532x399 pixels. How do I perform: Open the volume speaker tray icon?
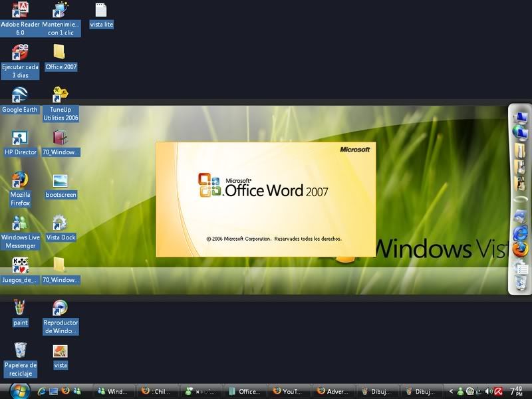click(489, 391)
